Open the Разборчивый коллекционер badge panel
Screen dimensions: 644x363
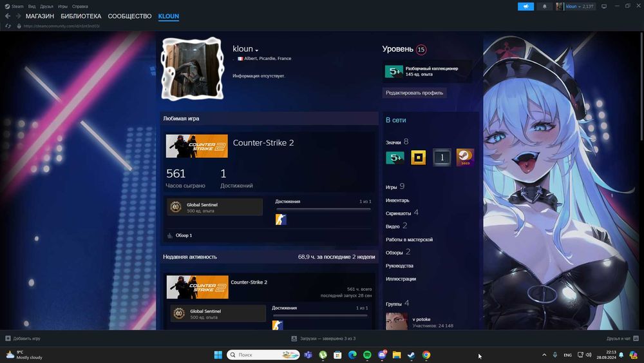click(428, 71)
